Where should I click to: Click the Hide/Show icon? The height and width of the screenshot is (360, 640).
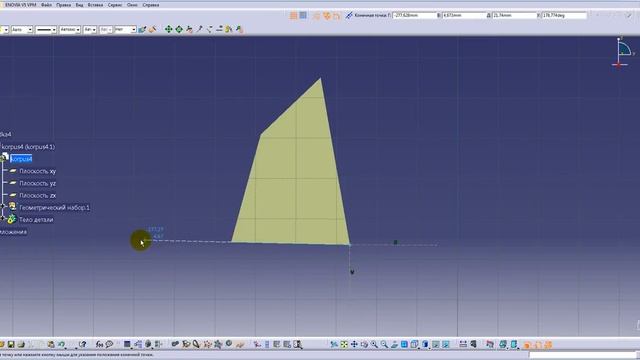[436, 344]
